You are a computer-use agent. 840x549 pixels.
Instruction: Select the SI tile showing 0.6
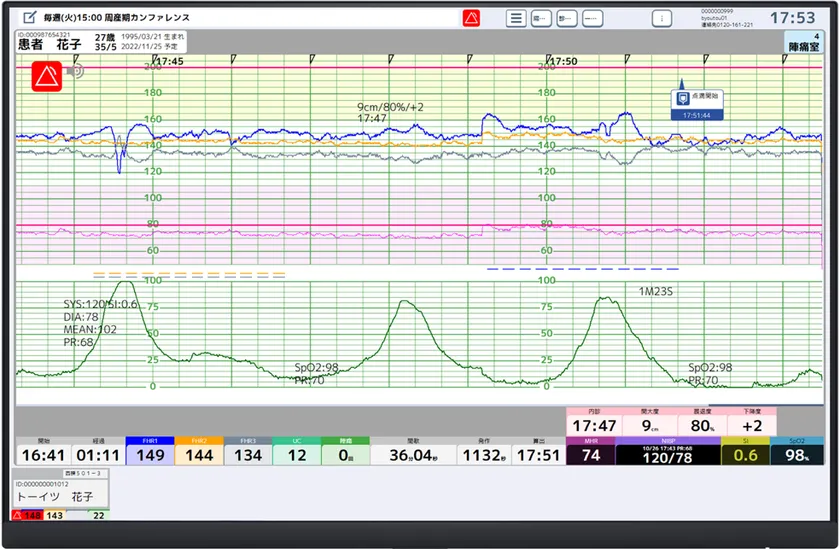tap(745, 455)
